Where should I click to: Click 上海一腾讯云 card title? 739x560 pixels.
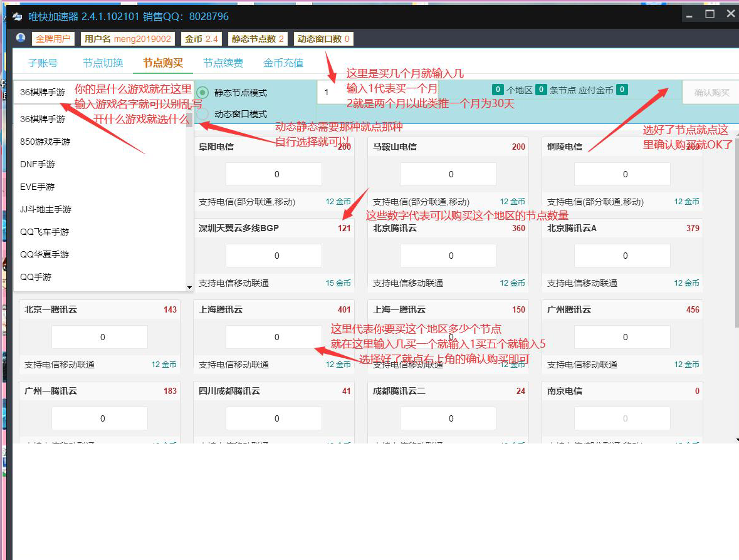coord(399,309)
